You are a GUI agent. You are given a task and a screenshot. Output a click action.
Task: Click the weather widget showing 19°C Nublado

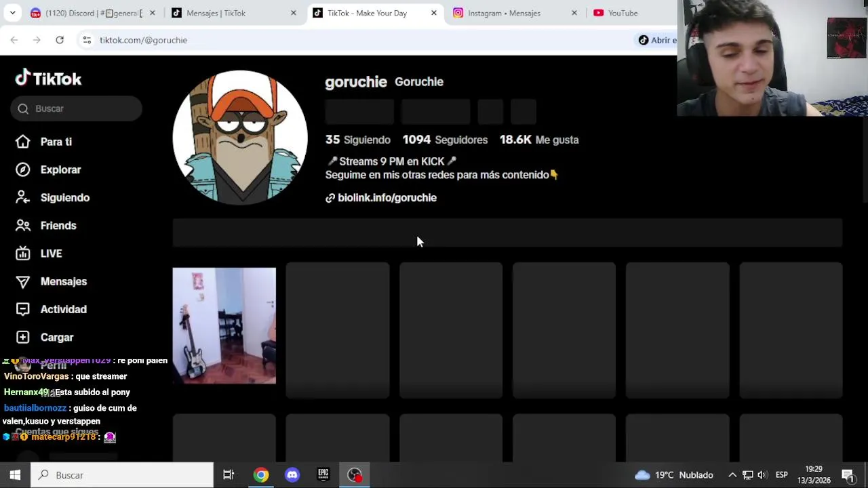tap(673, 475)
